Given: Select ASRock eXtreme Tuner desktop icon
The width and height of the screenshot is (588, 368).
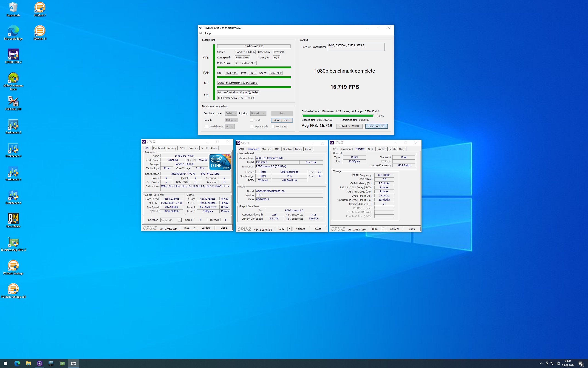Looking at the screenshot, I should [x=13, y=81].
